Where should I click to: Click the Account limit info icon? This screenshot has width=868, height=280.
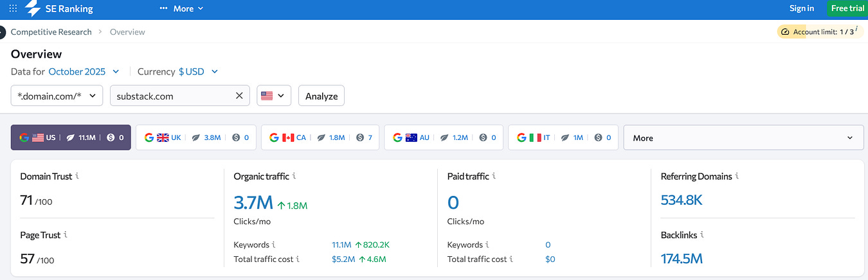point(856,30)
